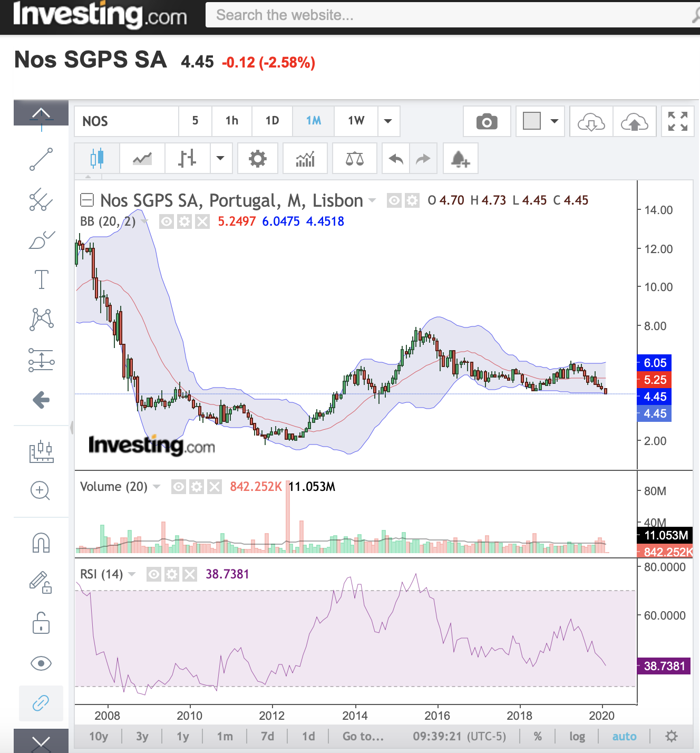Select the trend line drawing tool
Image resolution: width=700 pixels, height=753 pixels.
pos(41,159)
